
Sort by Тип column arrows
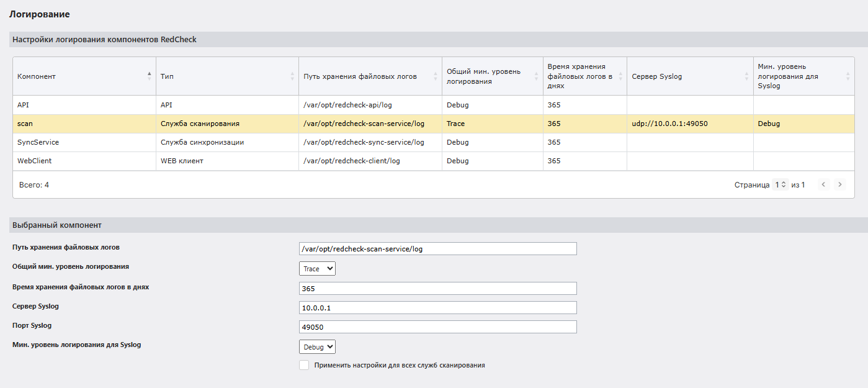tap(292, 76)
